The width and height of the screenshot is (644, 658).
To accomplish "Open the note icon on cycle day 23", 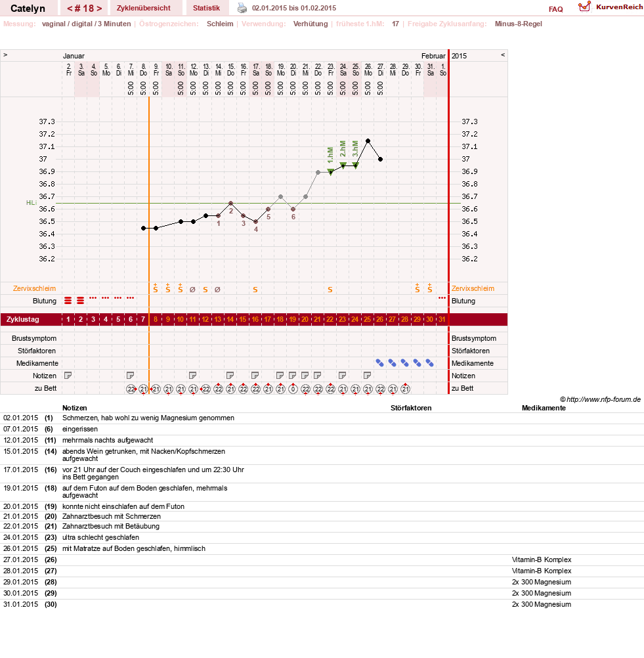I will pyautogui.click(x=343, y=376).
